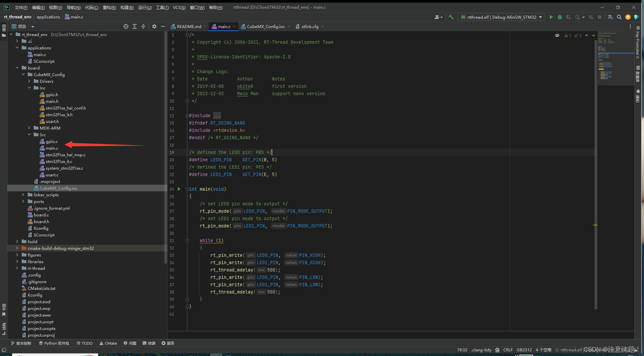This screenshot has height=356, width=644.
Task: Click the Run with Coverage icon
Action: 568,17
